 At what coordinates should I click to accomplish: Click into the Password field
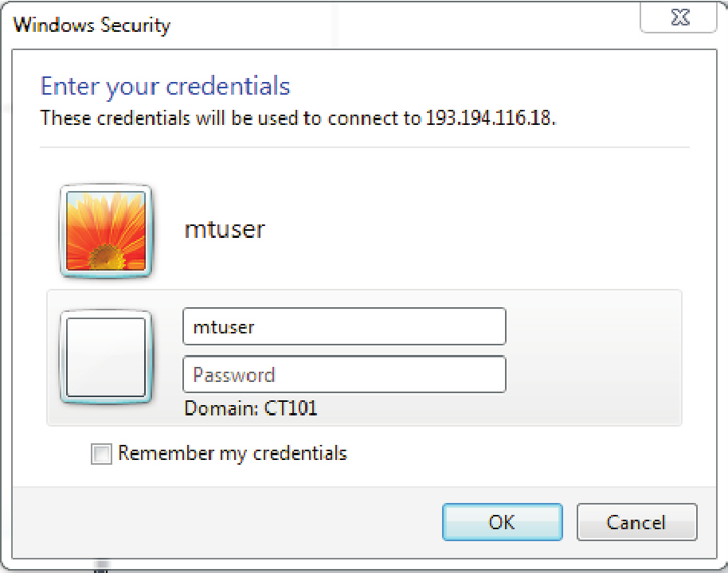344,374
